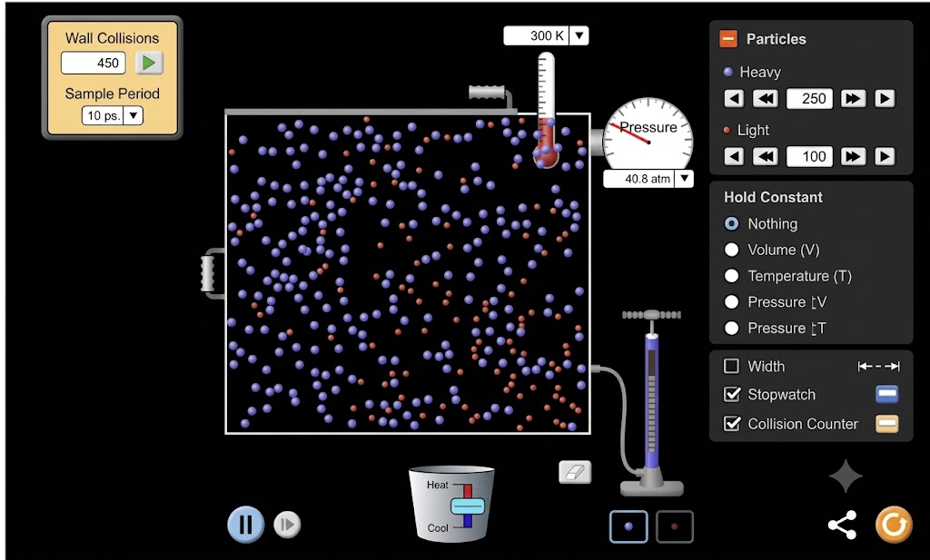The height and width of the screenshot is (560, 930).
Task: Reset the simulation with orange button
Action: [x=894, y=525]
